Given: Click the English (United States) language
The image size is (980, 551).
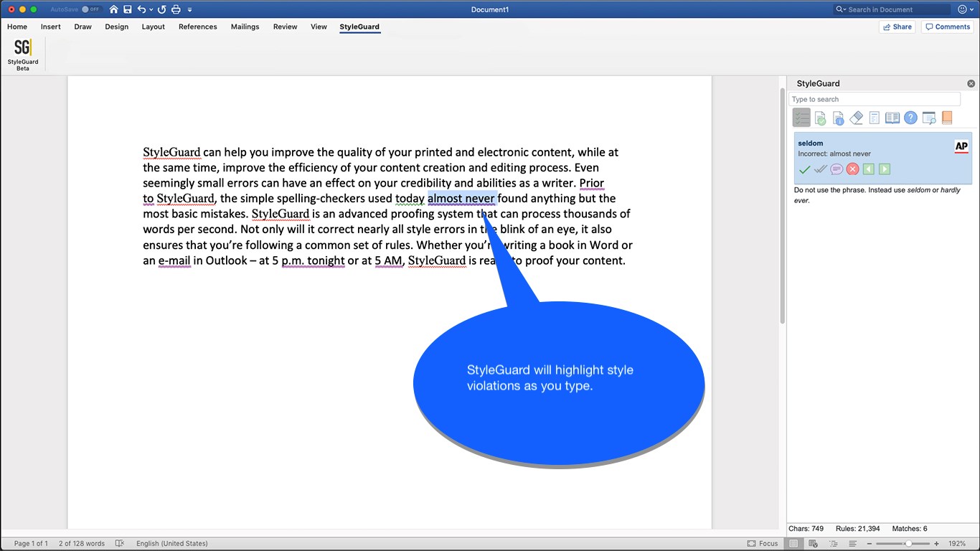Looking at the screenshot, I should [172, 543].
